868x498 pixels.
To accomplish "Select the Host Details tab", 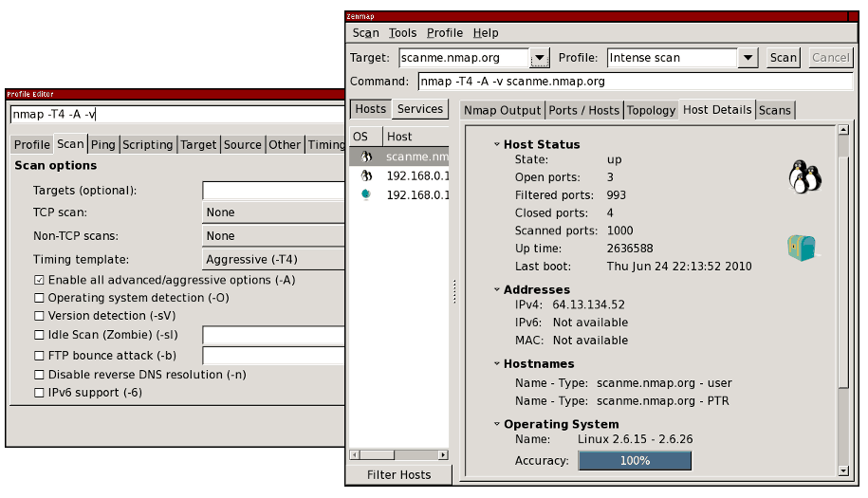I will click(x=717, y=110).
